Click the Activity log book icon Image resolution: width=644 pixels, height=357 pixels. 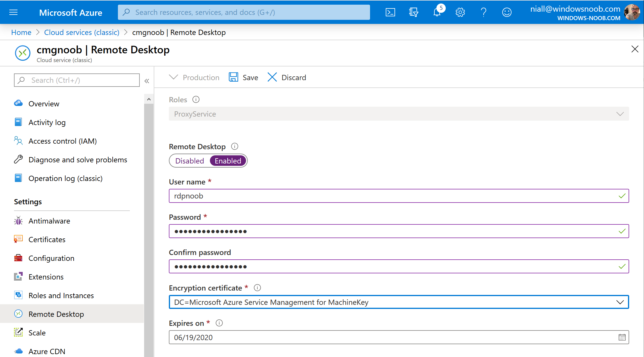point(18,122)
